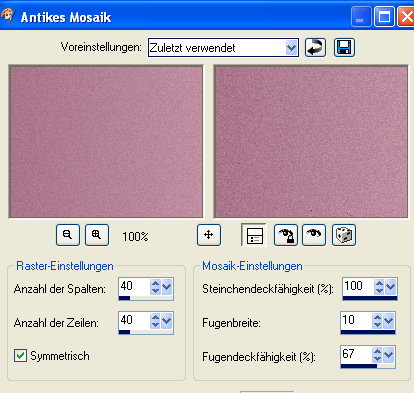Zoom out of the preview
The height and width of the screenshot is (393, 414).
click(x=68, y=235)
